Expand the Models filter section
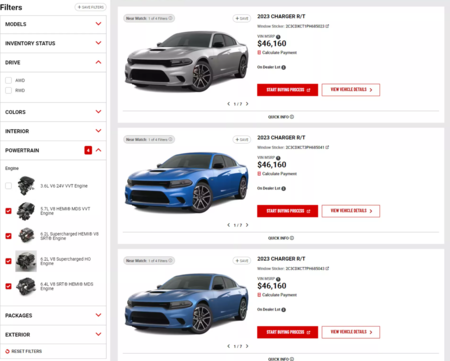This screenshot has height=361, width=450. coord(53,24)
